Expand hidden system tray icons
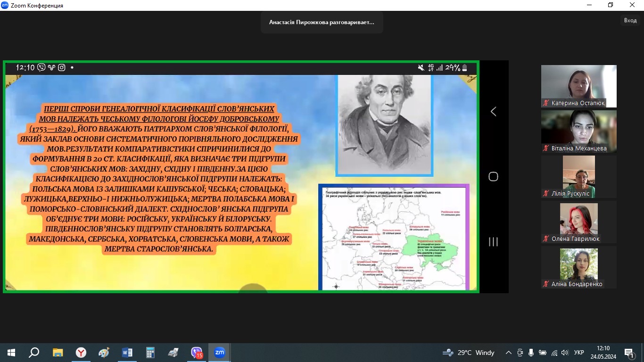The image size is (644, 362). point(508,353)
